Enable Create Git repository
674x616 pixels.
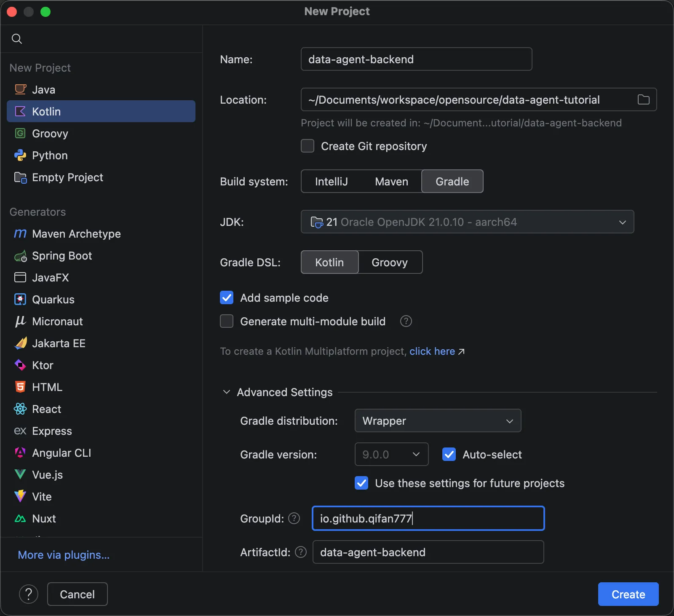(308, 146)
